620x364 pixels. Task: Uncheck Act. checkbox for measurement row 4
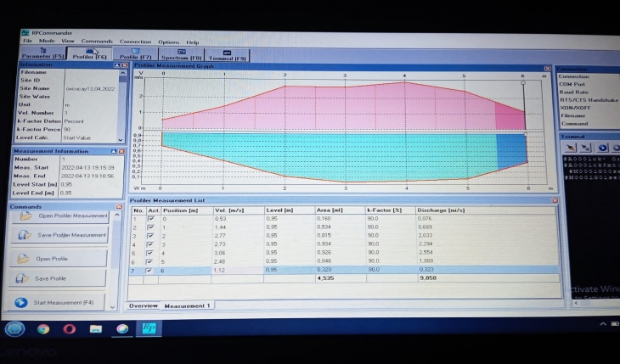149,244
